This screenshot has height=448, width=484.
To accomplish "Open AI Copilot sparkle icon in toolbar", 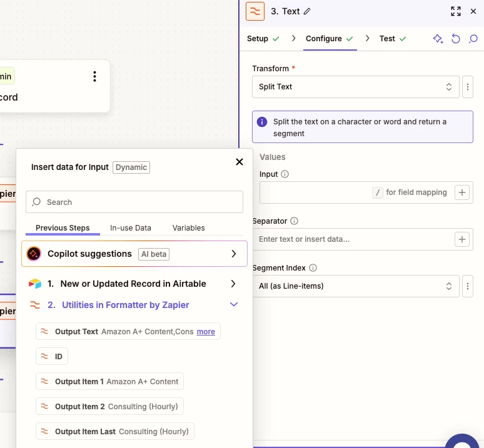I will pyautogui.click(x=438, y=39).
